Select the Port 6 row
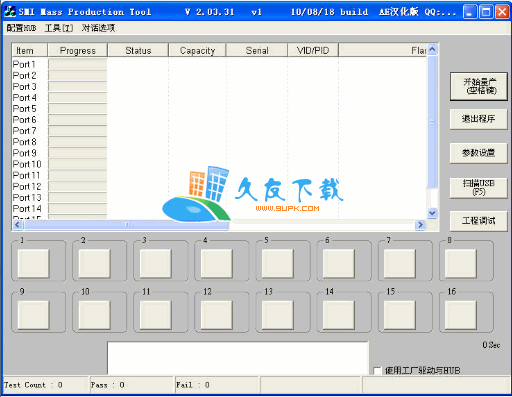512x397 pixels. click(x=219, y=120)
